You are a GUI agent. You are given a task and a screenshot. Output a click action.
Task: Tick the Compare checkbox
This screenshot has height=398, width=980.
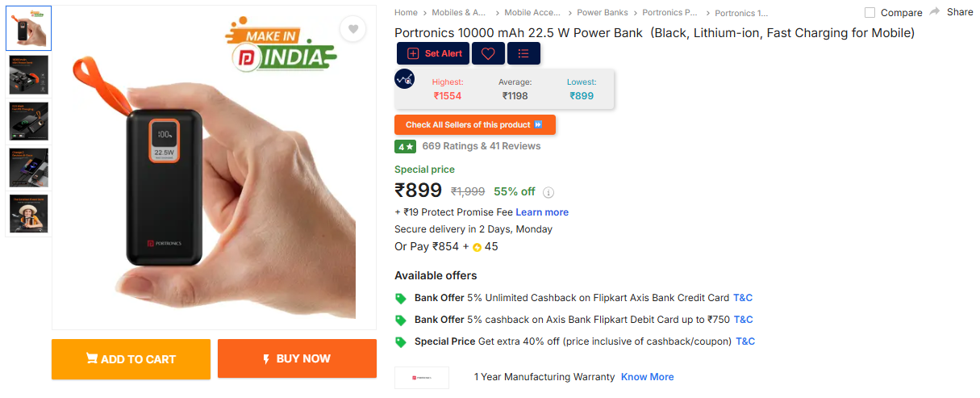(x=869, y=12)
